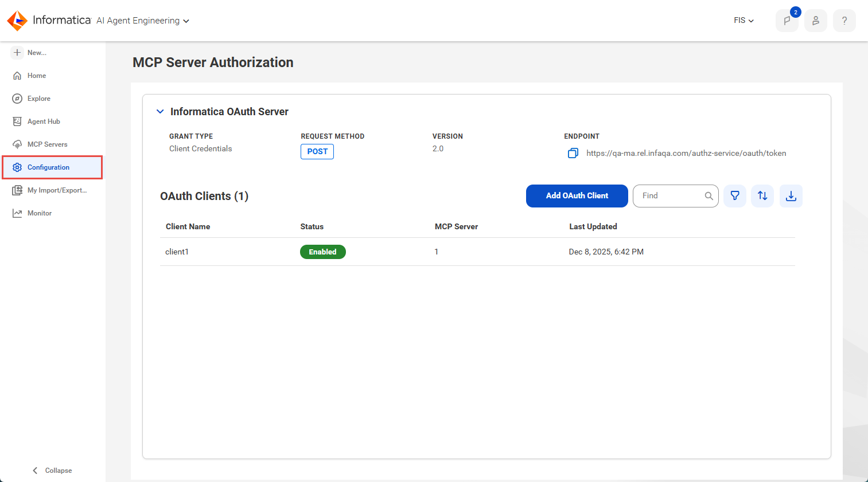Image resolution: width=868 pixels, height=482 pixels.
Task: Click the Client Credentials grant type value
Action: [200, 148]
